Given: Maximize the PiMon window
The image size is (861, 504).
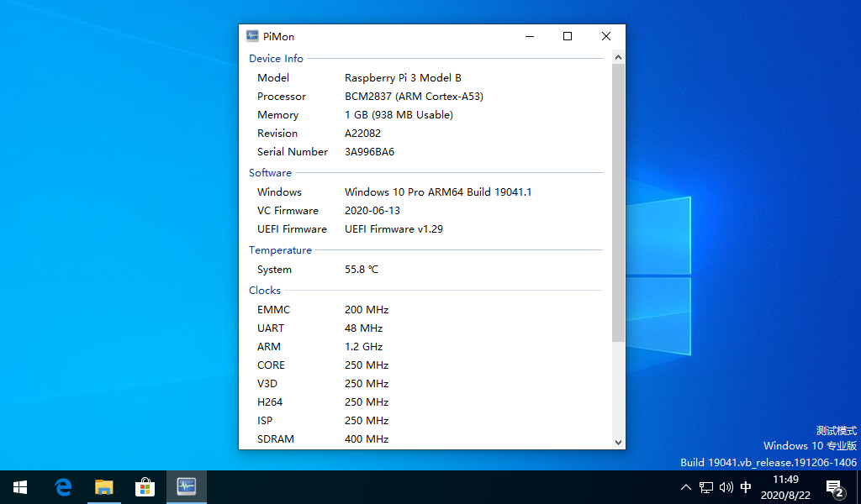Looking at the screenshot, I should pyautogui.click(x=568, y=36).
